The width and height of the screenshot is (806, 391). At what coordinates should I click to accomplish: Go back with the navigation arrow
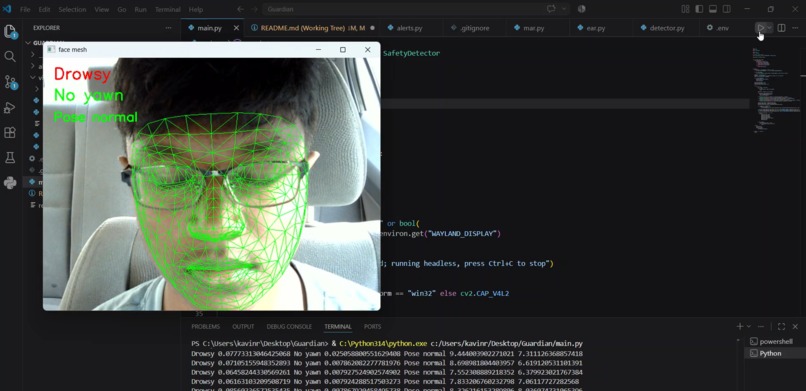[241, 9]
